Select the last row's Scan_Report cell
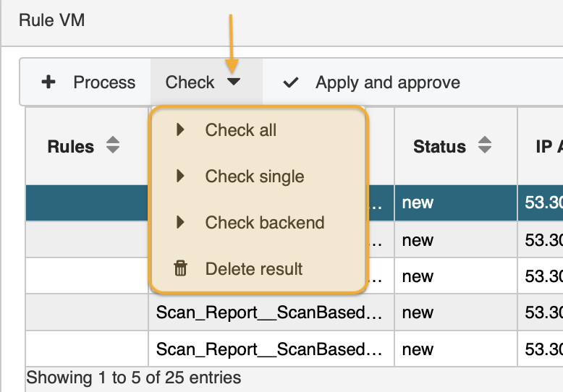Screen dimensions: 563x392 [x=270, y=349]
